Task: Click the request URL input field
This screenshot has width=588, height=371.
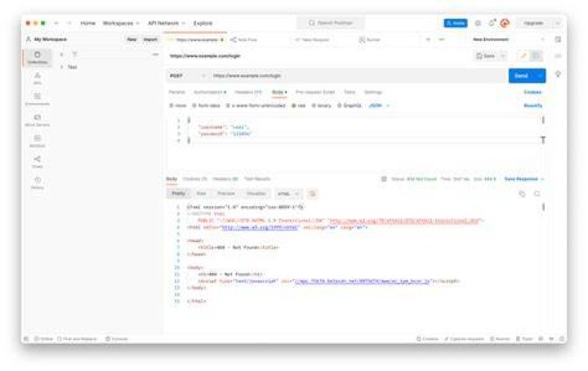Action: tap(357, 76)
